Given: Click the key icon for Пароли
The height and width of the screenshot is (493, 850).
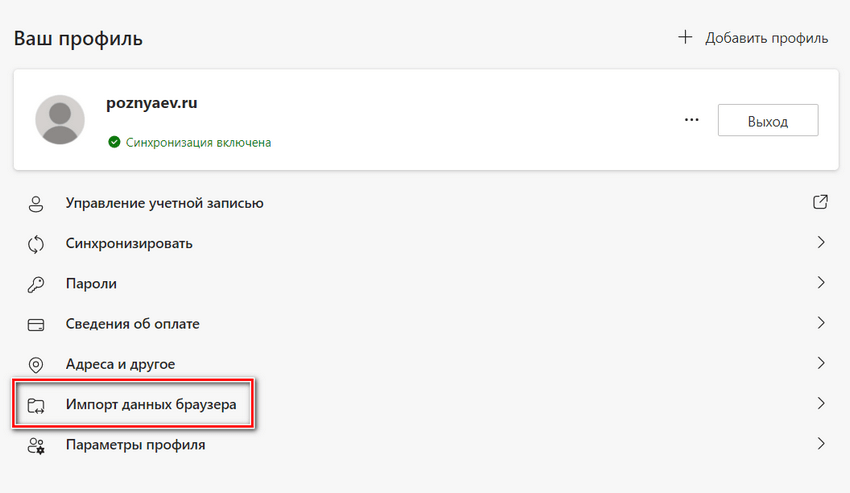Looking at the screenshot, I should tap(36, 284).
